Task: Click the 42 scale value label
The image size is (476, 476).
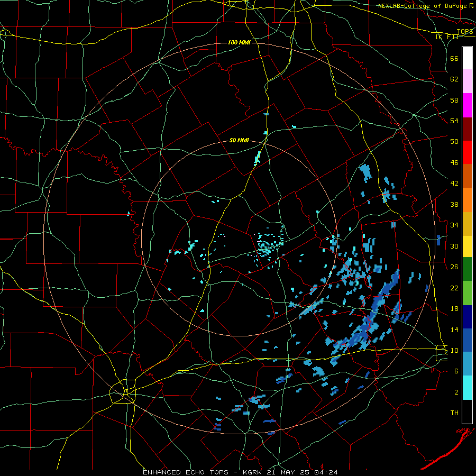Action: pyautogui.click(x=454, y=184)
